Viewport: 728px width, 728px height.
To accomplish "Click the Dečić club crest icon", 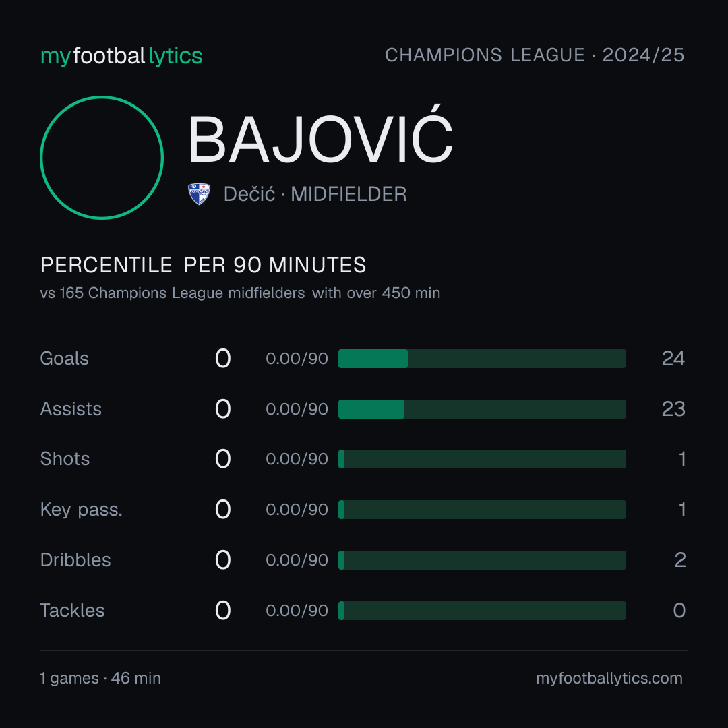I will 199,194.
